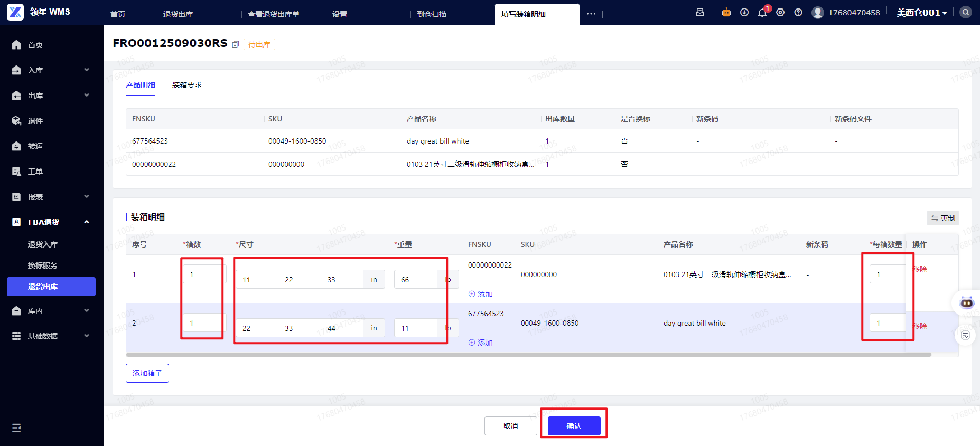
Task: Click height field showing 44 in row 2
Action: (x=342, y=328)
